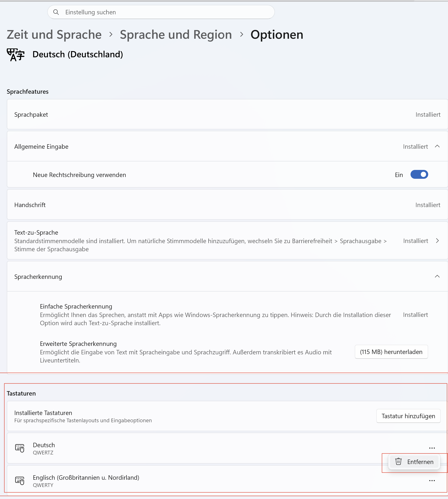Click the search magnifier icon
This screenshot has height=499, width=448.
click(x=56, y=12)
